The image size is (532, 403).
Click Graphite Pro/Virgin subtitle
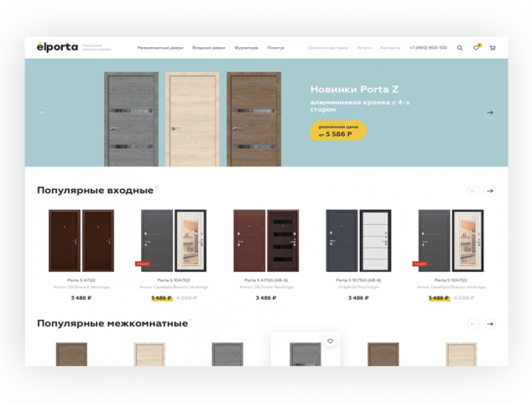point(358,287)
